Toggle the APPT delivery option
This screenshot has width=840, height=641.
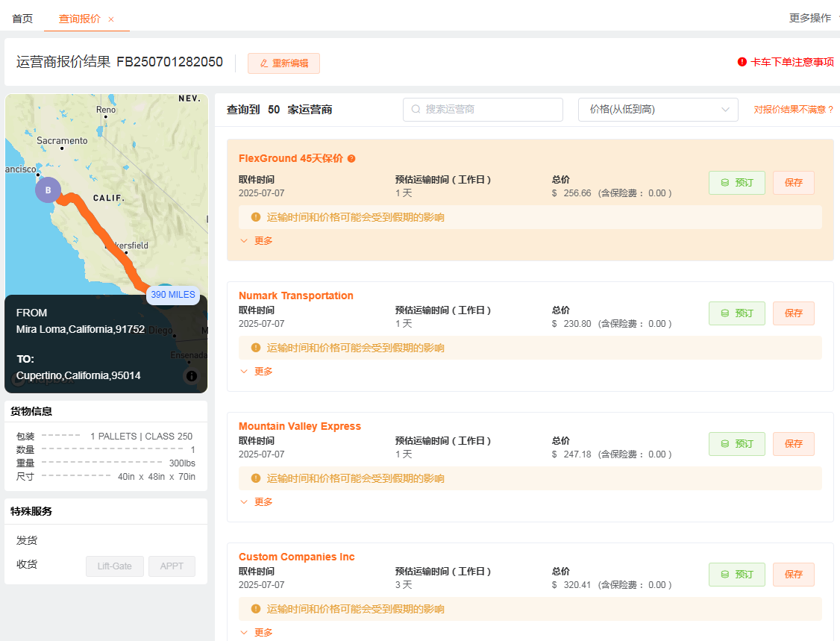[172, 566]
